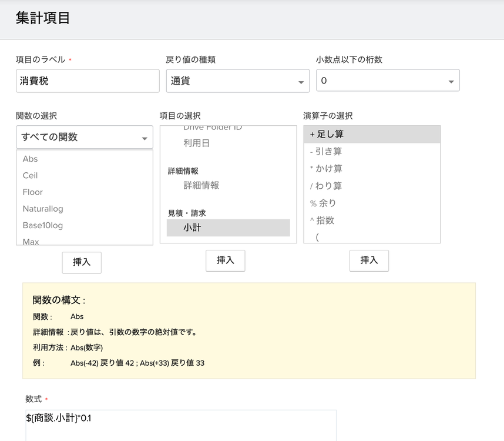Viewport: 504px width, 441px height.
Task: Select the + 足し算 operator
Action: 372,134
